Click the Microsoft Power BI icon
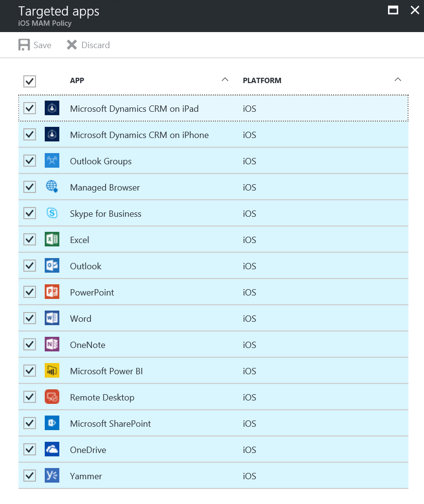The width and height of the screenshot is (424, 504). coord(52,371)
